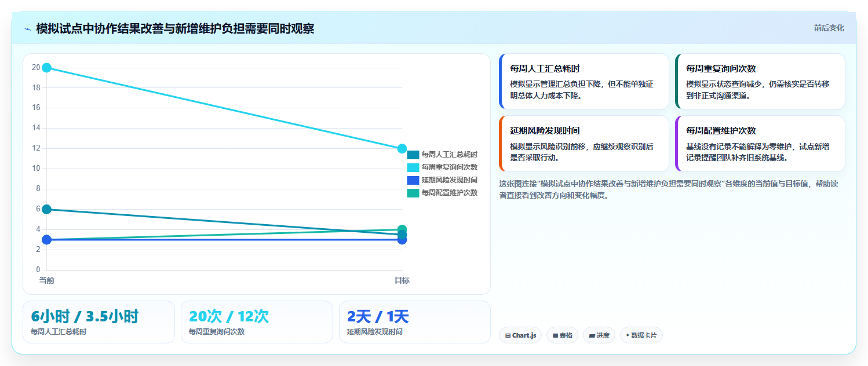
Task: Click the dark teal data point at 6 for 当前
Action: (x=47, y=209)
